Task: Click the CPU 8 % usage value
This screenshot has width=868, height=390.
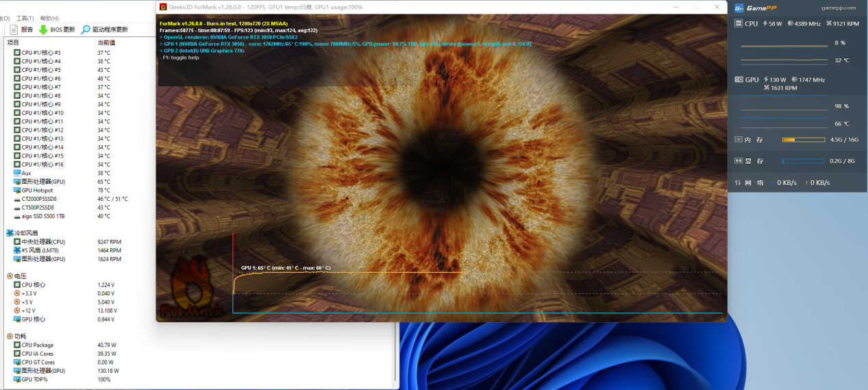Action: [x=840, y=43]
